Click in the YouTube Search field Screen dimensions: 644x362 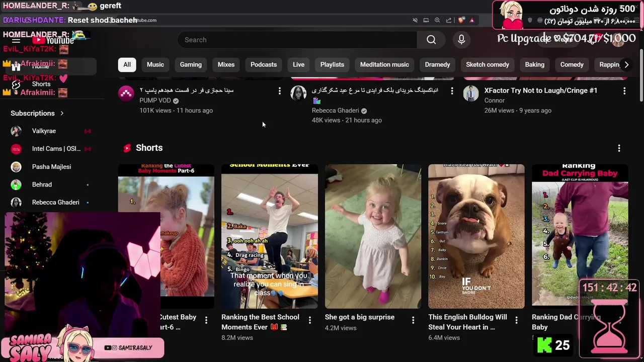(x=297, y=40)
